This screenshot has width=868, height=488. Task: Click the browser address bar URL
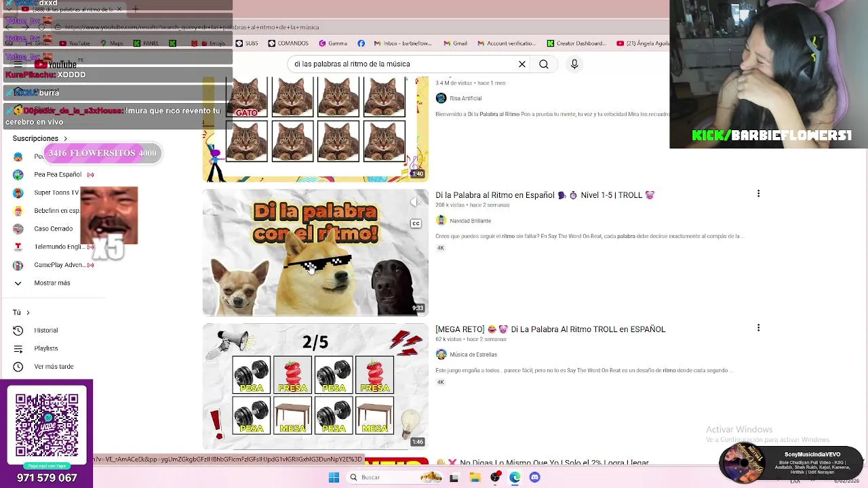[192, 27]
